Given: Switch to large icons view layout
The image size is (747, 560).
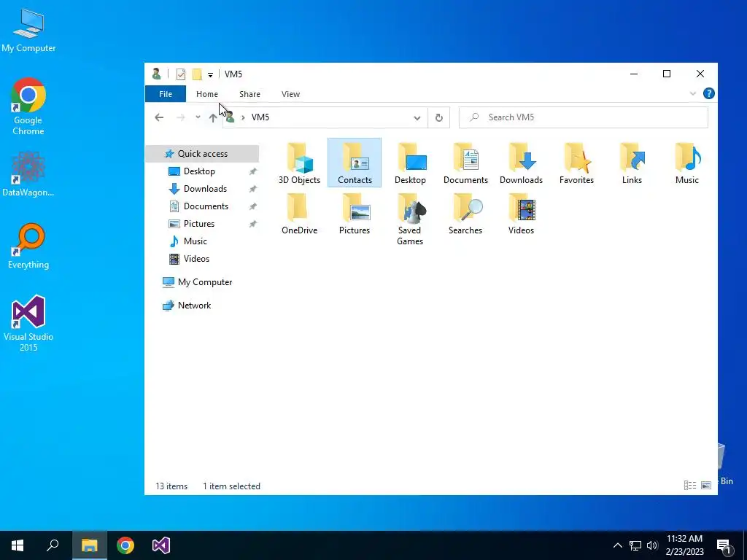Looking at the screenshot, I should (x=706, y=485).
